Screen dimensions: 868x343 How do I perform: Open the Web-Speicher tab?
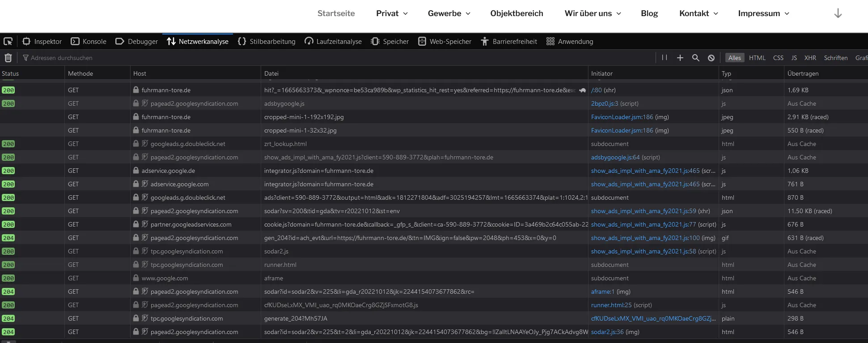[445, 42]
